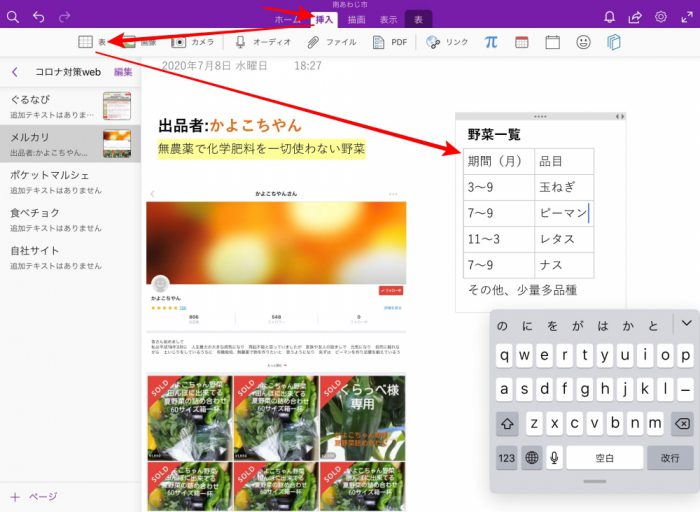Select the ナス table cell
The width and height of the screenshot is (700, 512).
(564, 265)
